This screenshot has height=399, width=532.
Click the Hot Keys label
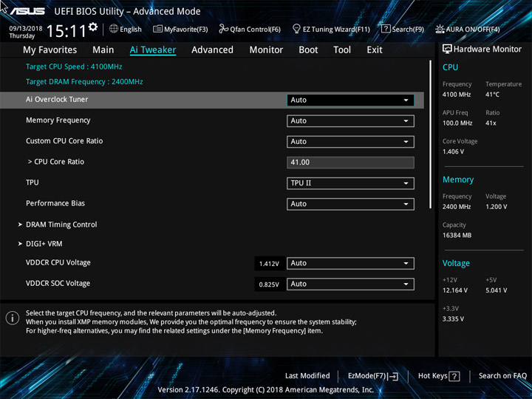pyautogui.click(x=432, y=375)
